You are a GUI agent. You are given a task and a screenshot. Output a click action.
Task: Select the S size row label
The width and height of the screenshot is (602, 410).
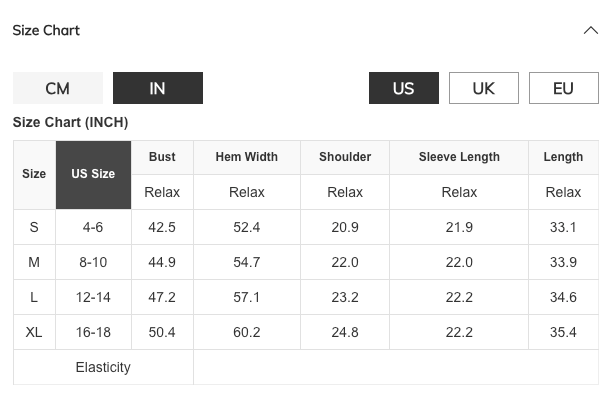(x=34, y=227)
